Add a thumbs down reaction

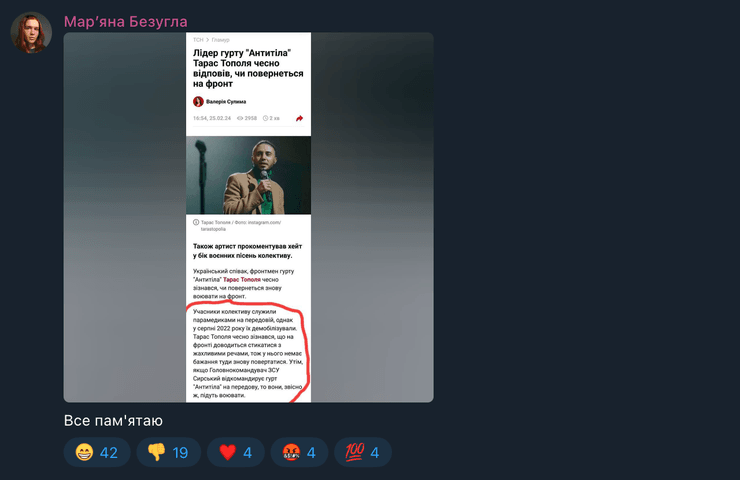168,452
